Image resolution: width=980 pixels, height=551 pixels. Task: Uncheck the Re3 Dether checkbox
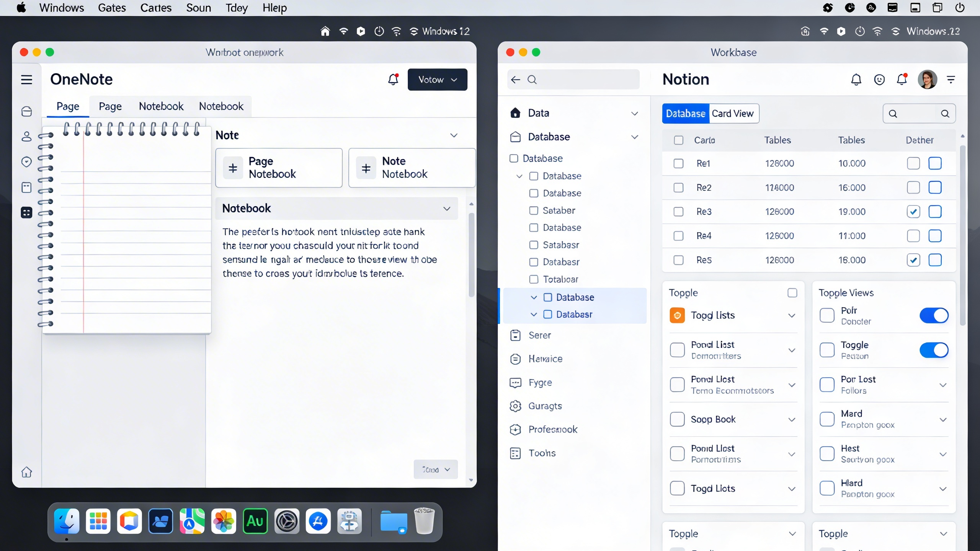(x=913, y=212)
